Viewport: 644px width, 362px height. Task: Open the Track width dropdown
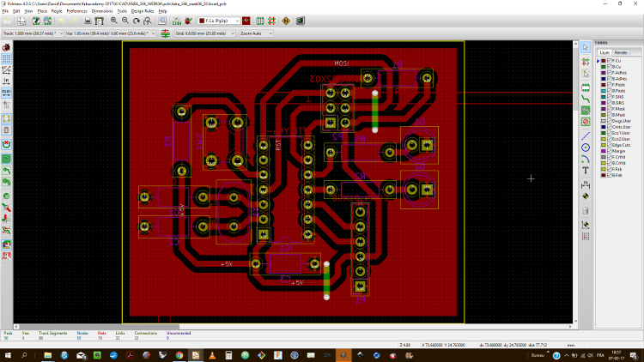[33, 33]
